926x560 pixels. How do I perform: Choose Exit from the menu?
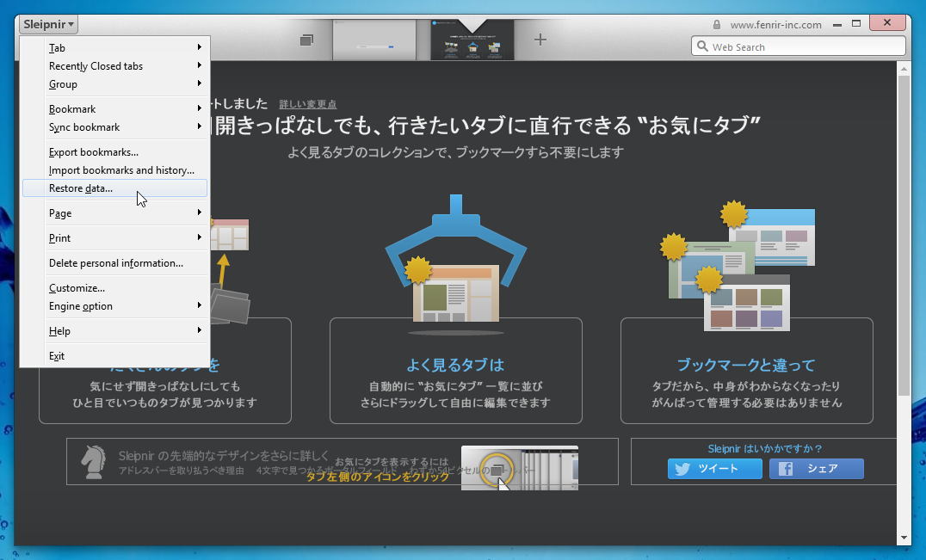click(115, 356)
